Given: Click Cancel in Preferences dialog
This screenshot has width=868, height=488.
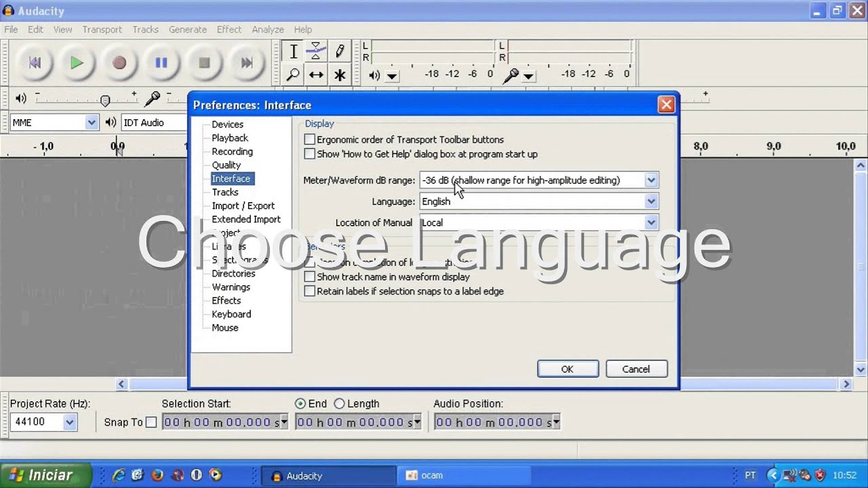Looking at the screenshot, I should (x=636, y=369).
